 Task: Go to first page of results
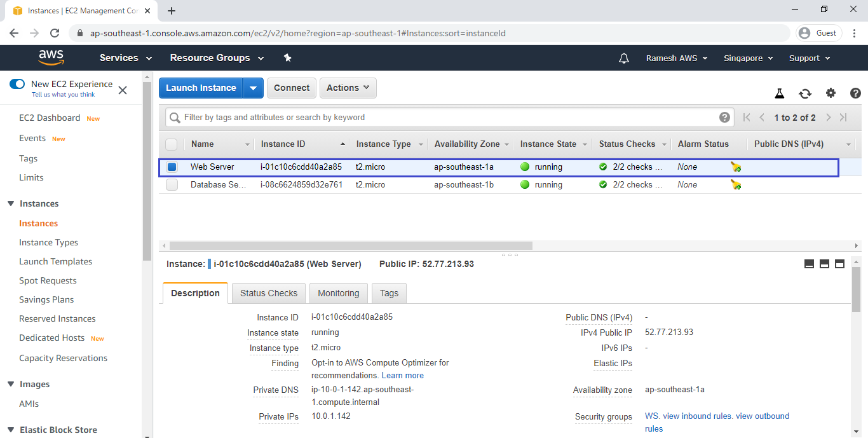[x=747, y=118]
